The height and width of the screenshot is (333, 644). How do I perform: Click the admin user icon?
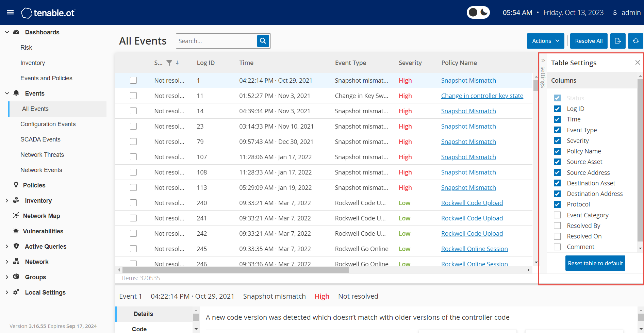coord(615,13)
